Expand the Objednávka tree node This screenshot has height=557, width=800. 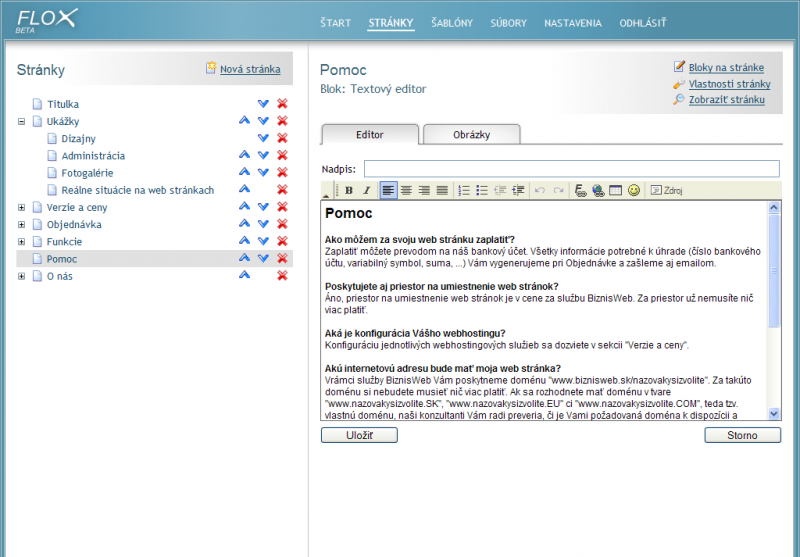click(x=21, y=224)
